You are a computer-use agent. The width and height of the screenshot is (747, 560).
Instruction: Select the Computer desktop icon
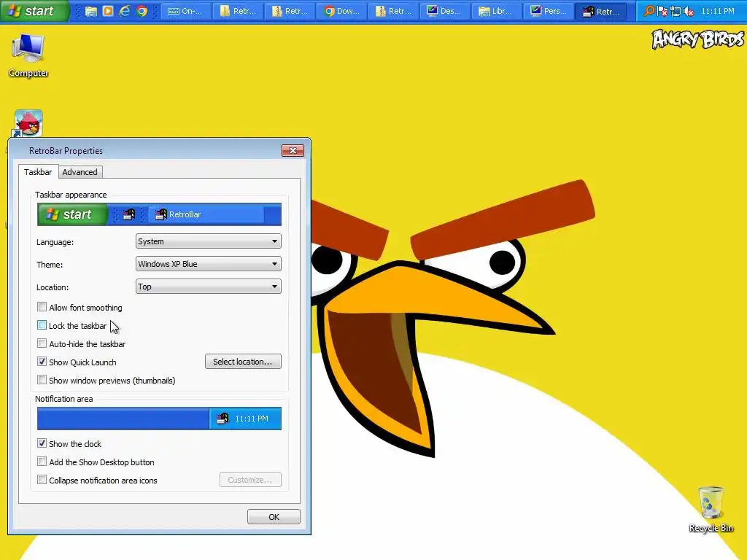click(x=28, y=55)
